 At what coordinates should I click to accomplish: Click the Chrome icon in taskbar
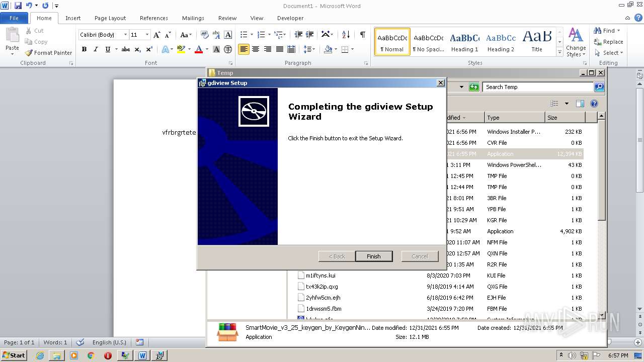[91, 355]
